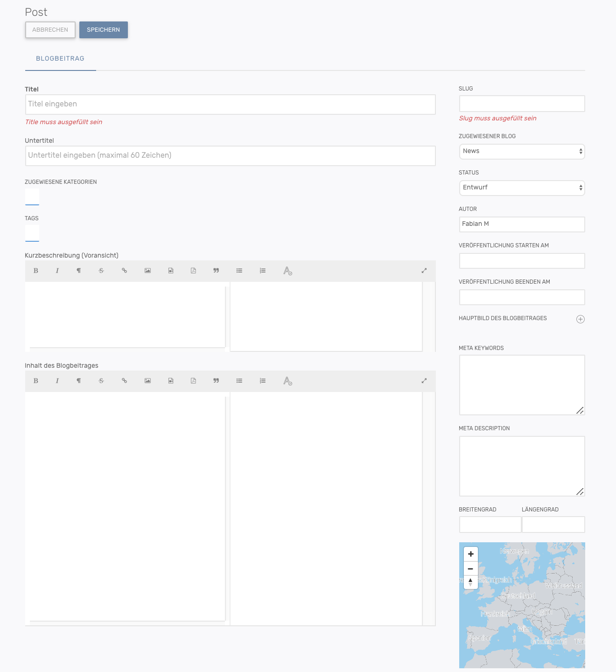Insert numbered list in Kurzbeschreibung editor
The width and height of the screenshot is (616, 672).
[x=263, y=271]
